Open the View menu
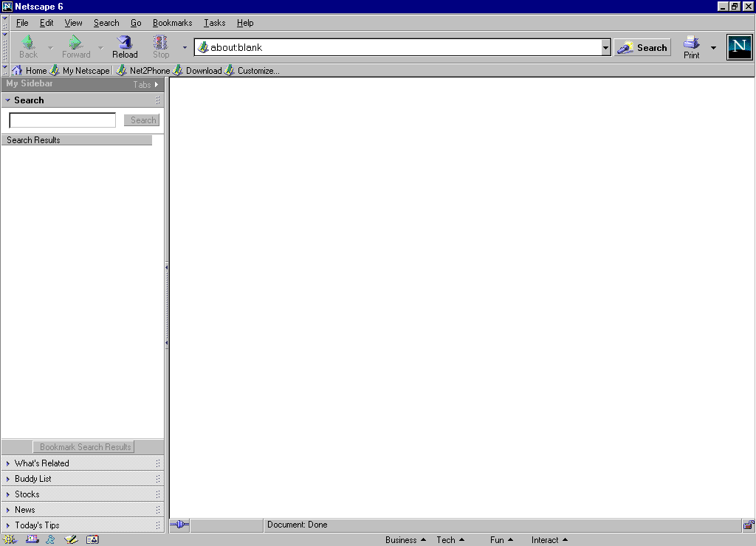 [73, 23]
